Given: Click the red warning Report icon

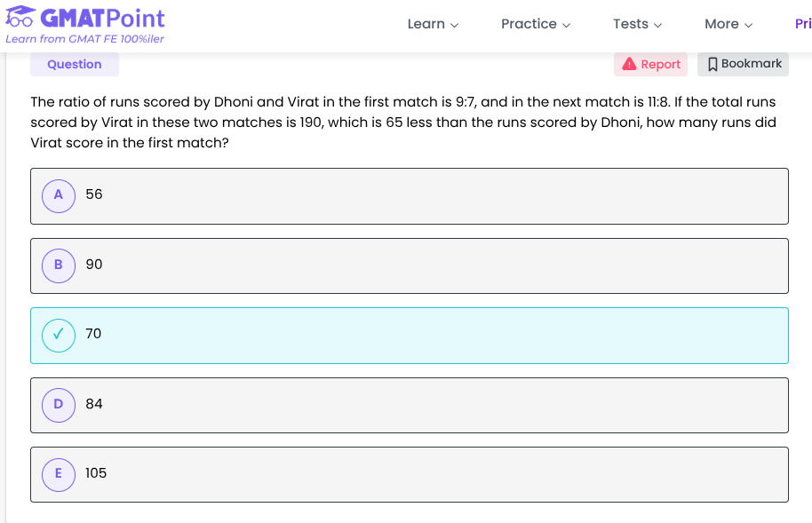Looking at the screenshot, I should click(x=629, y=64).
